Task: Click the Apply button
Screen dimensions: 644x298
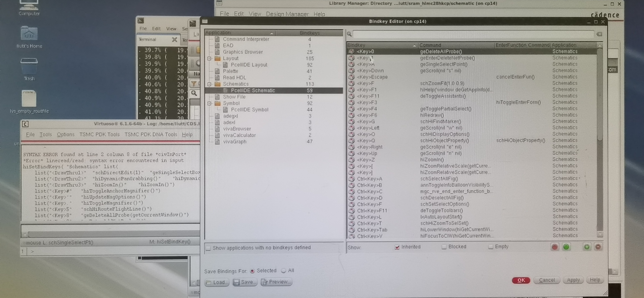Action: [573, 280]
